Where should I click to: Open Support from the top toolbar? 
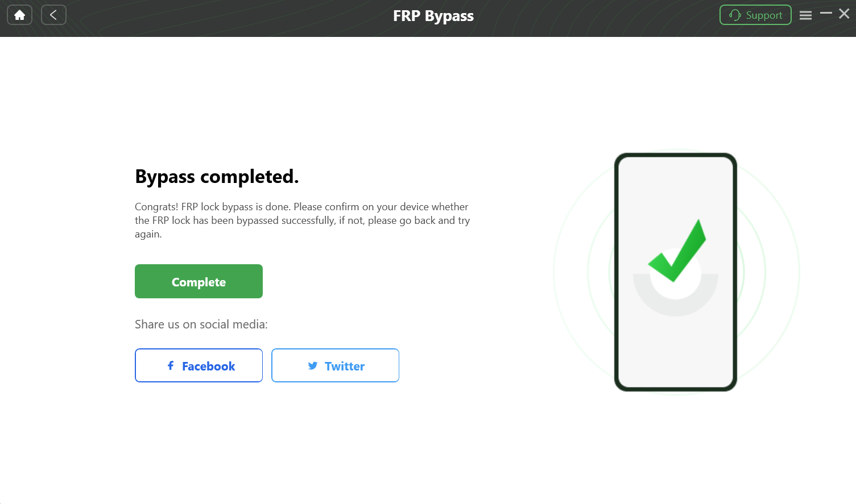point(755,15)
